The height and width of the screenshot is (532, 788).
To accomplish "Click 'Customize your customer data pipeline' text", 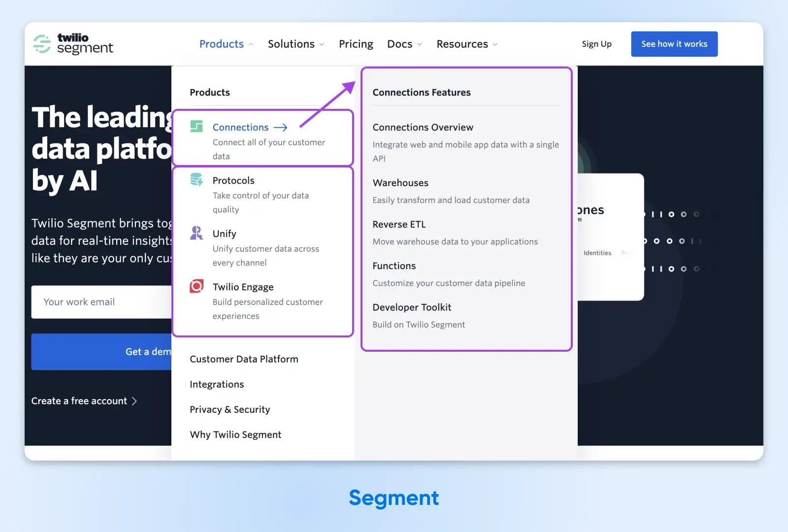I will pyautogui.click(x=449, y=283).
